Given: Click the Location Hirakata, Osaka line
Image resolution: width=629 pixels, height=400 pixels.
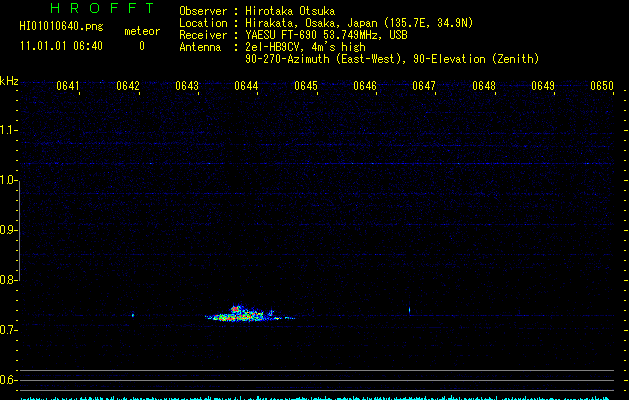Looking at the screenshot, I should pos(326,23).
